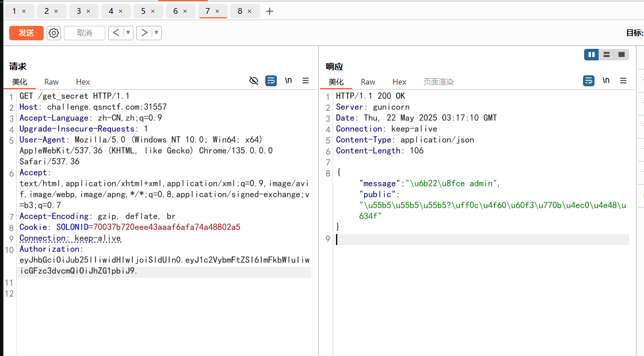Click the "public" JSON key in response
644x356 pixels.
click(378, 194)
